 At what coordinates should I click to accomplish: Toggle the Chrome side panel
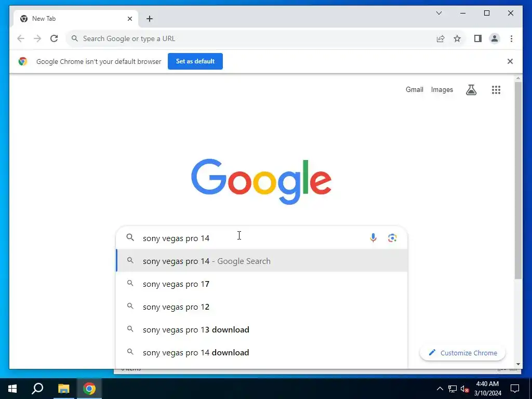[478, 38]
